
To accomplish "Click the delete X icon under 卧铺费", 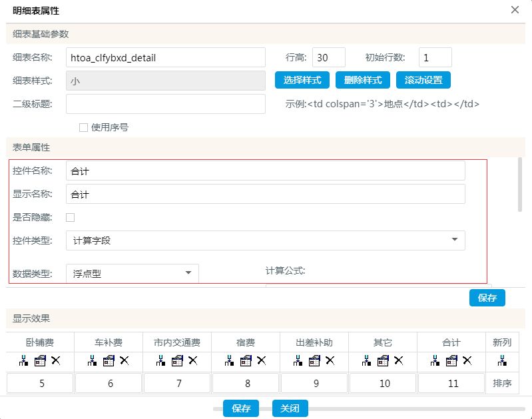I will coord(55,360).
